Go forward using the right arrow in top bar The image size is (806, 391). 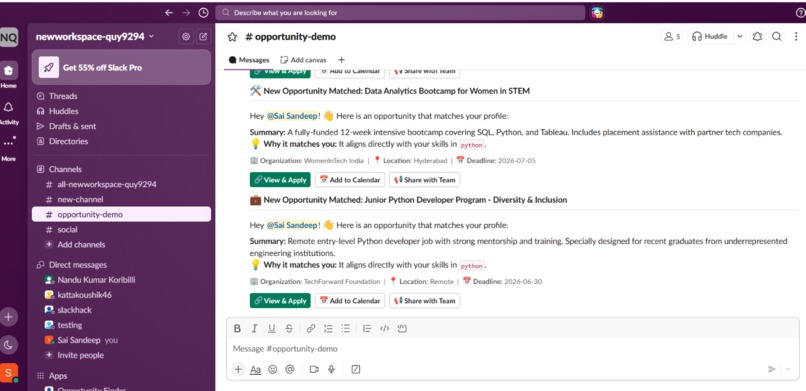point(186,13)
